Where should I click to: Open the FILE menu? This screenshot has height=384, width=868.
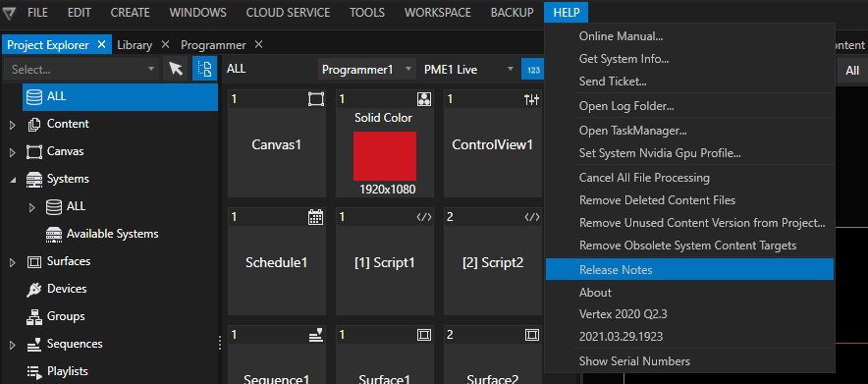(37, 12)
